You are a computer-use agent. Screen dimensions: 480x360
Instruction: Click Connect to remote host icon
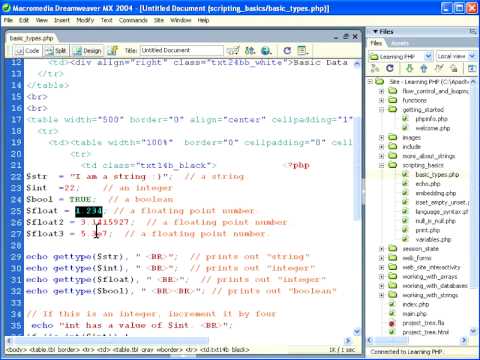pyautogui.click(x=375, y=69)
